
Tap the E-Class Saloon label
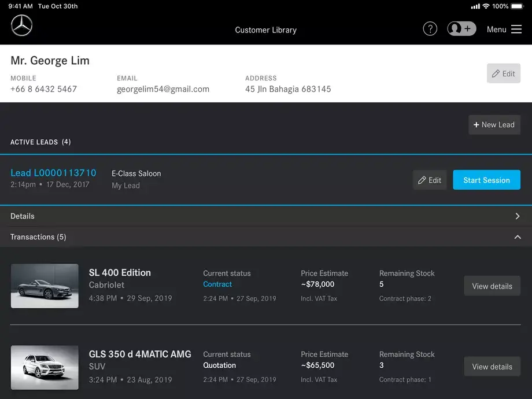(x=136, y=173)
